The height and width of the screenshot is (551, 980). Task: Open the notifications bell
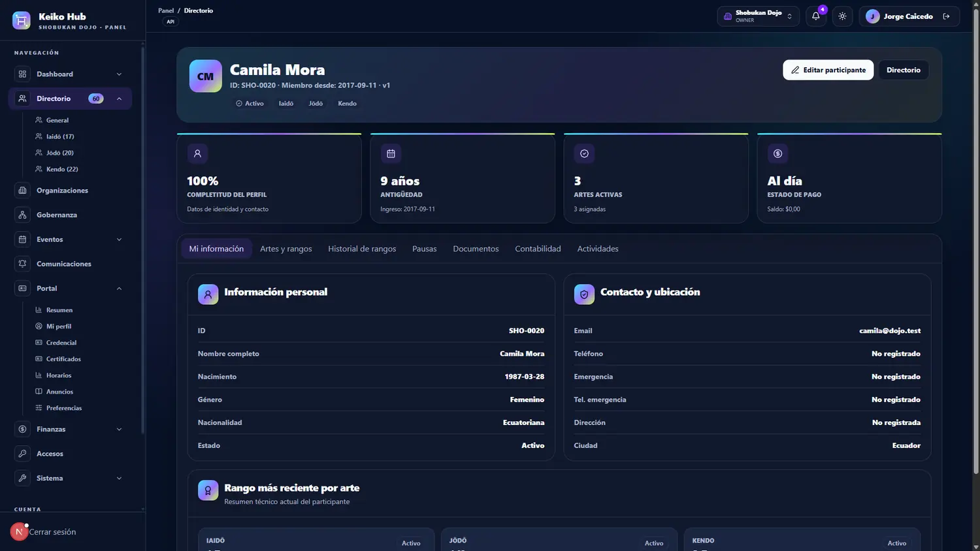tap(816, 16)
